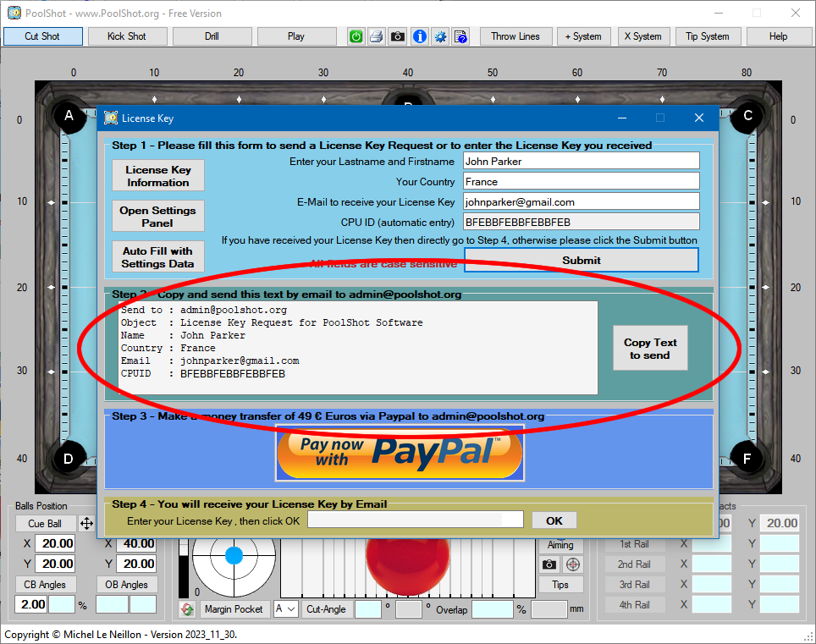Submit the license key request form
Screen dimensions: 816x644
click(x=581, y=261)
